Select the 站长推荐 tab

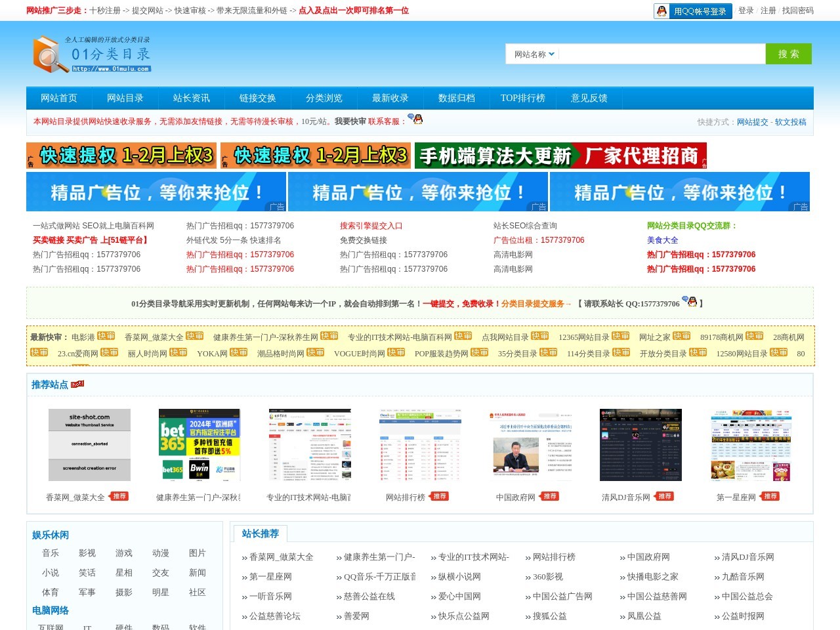260,534
